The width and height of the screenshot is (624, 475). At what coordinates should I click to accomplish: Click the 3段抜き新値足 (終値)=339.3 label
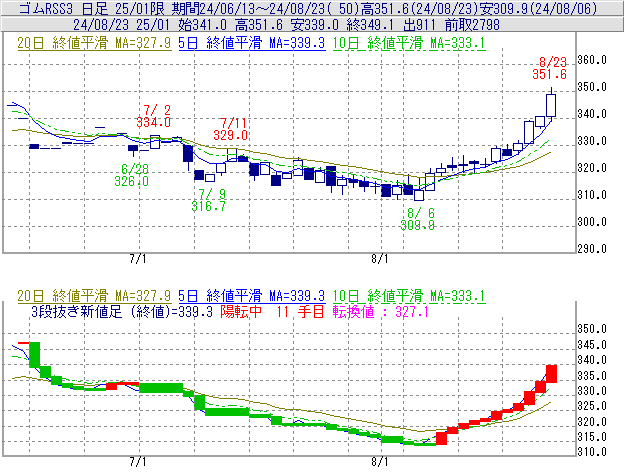tap(122, 311)
